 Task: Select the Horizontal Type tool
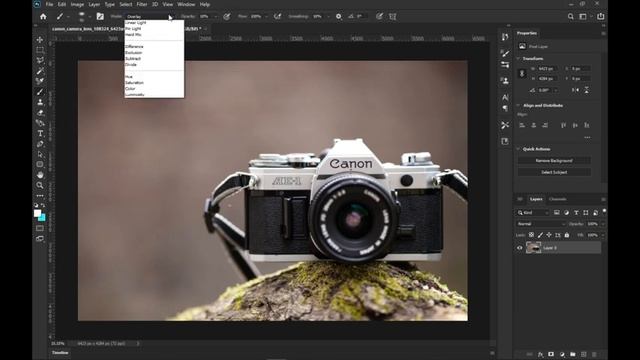point(40,133)
